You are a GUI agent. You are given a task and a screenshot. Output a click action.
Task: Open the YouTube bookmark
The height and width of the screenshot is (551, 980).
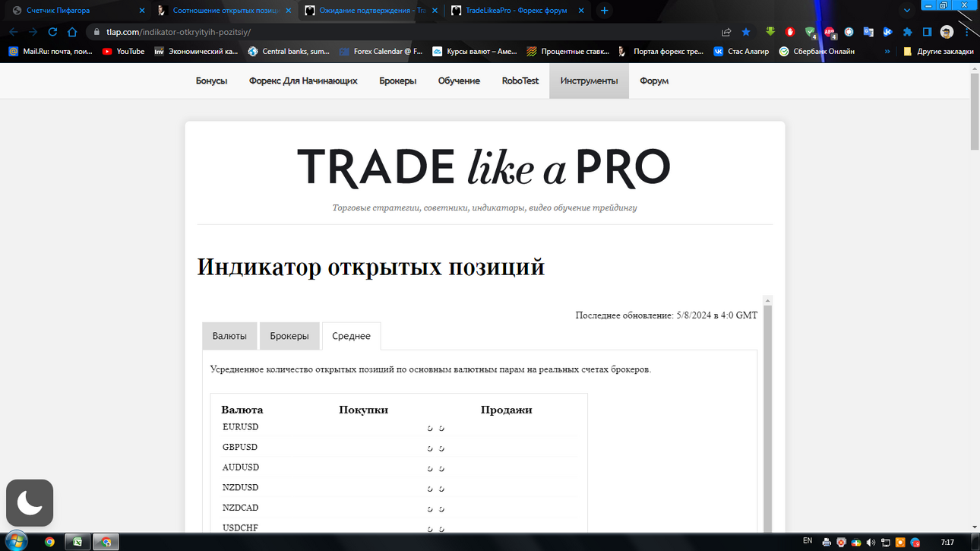coord(123,52)
